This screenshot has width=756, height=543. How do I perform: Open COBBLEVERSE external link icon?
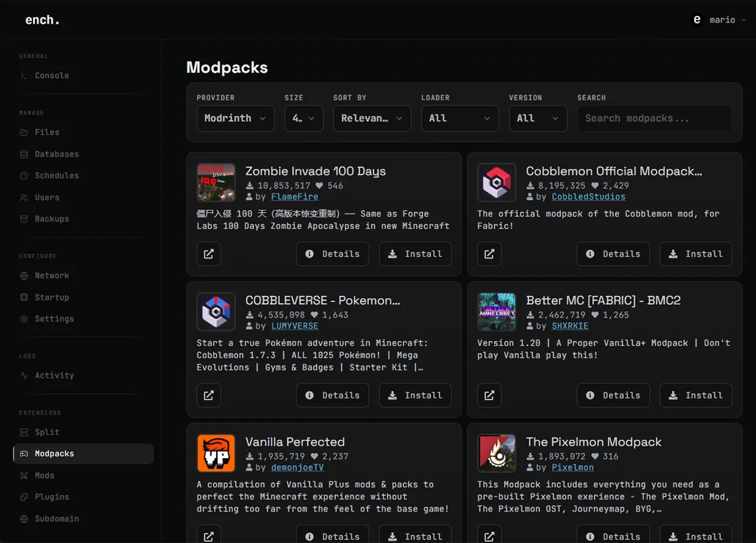(x=208, y=395)
